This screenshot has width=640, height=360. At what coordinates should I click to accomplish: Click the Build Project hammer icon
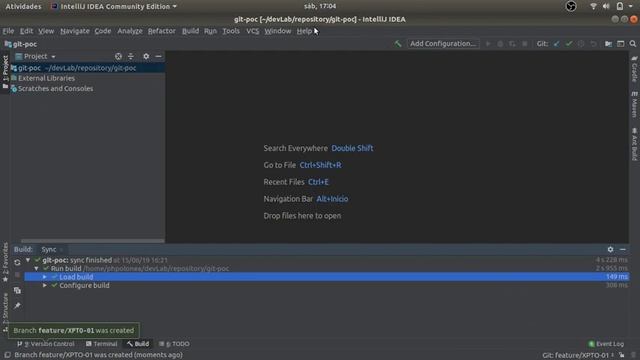point(398,44)
